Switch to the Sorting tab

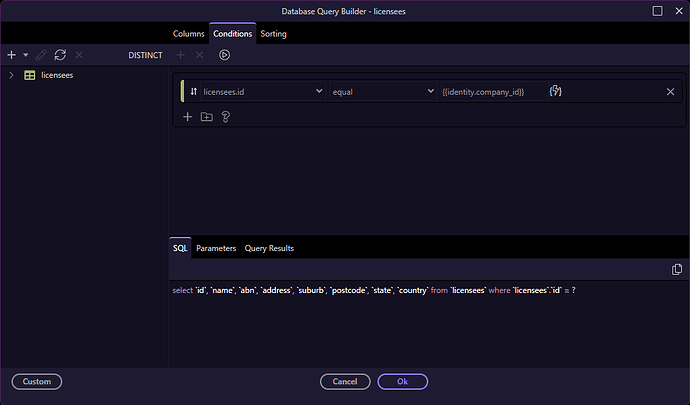[273, 34]
